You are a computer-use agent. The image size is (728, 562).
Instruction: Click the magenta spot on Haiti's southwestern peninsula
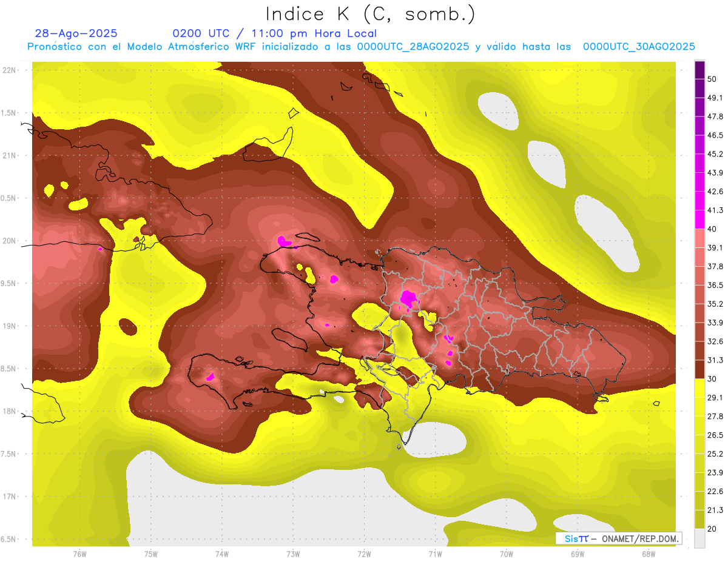pyautogui.click(x=211, y=376)
